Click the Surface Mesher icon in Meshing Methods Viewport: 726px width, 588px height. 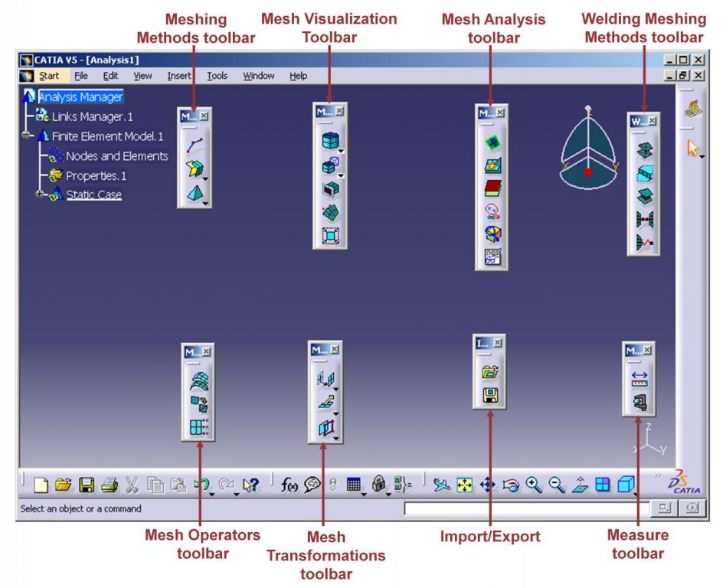[x=195, y=168]
